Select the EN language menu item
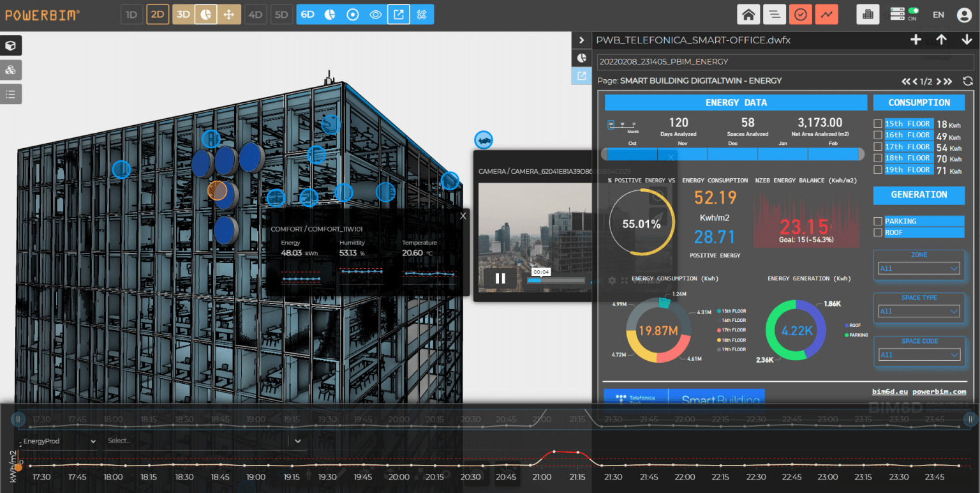Image resolution: width=980 pixels, height=493 pixels. [938, 13]
